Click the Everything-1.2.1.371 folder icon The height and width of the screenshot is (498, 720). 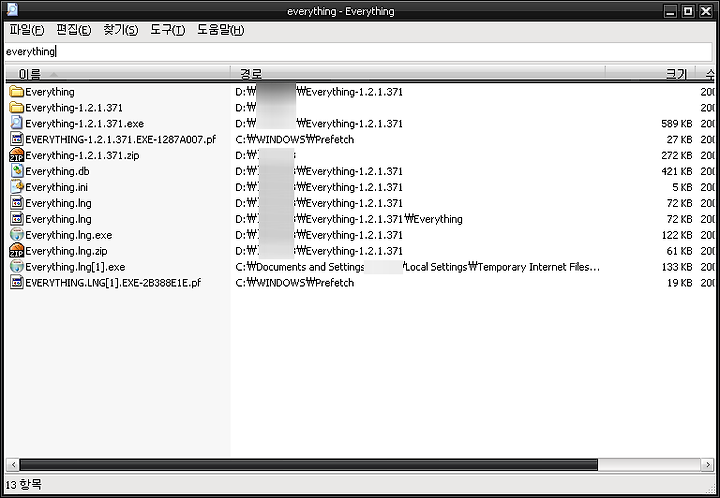coord(17,108)
